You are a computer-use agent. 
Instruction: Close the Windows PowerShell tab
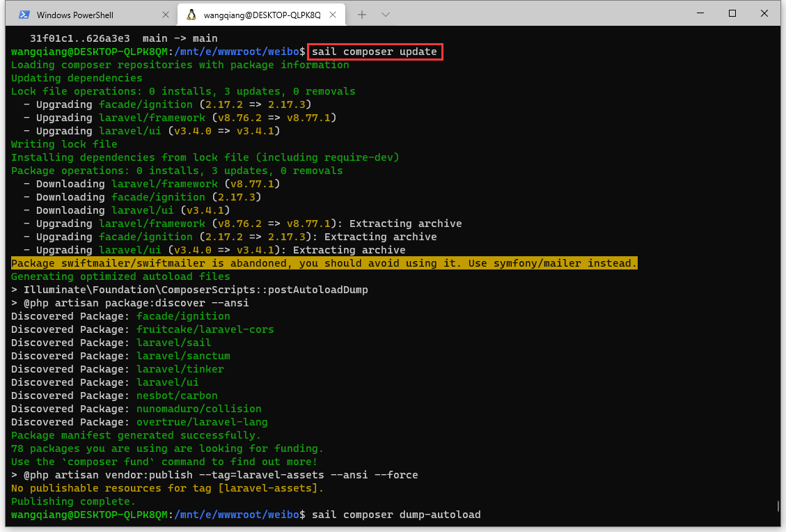pos(165,15)
